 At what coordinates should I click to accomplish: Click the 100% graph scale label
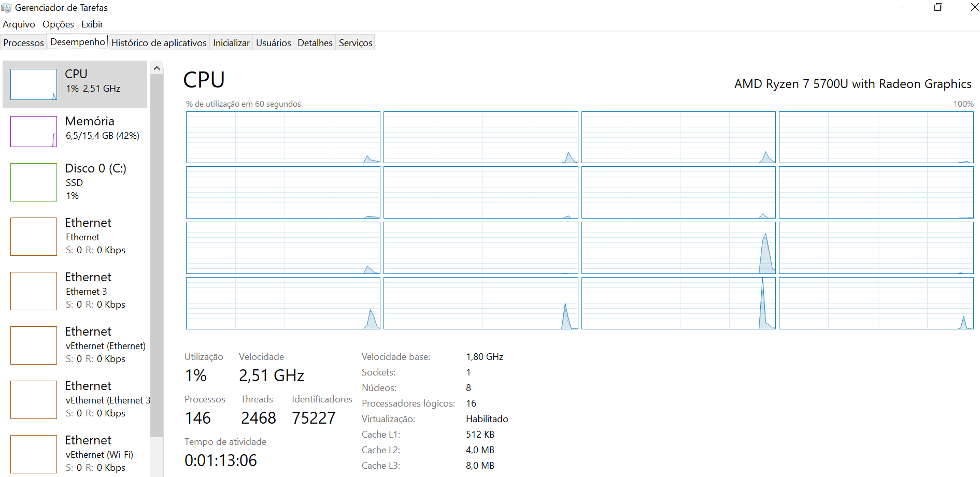pos(963,104)
